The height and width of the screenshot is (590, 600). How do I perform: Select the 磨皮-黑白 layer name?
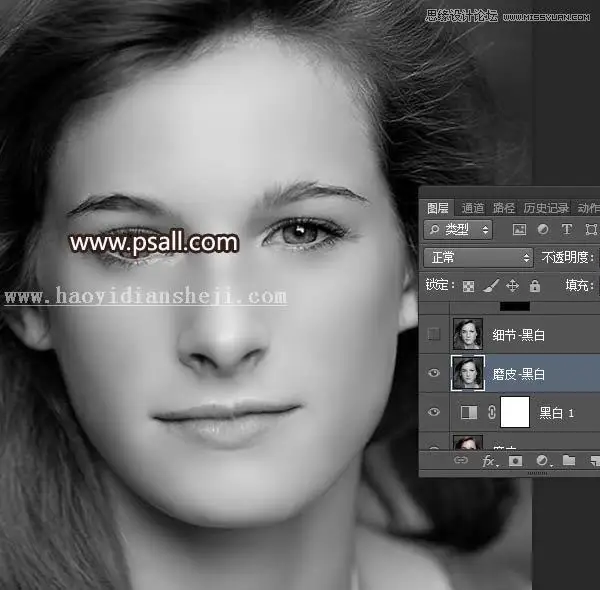(x=518, y=374)
